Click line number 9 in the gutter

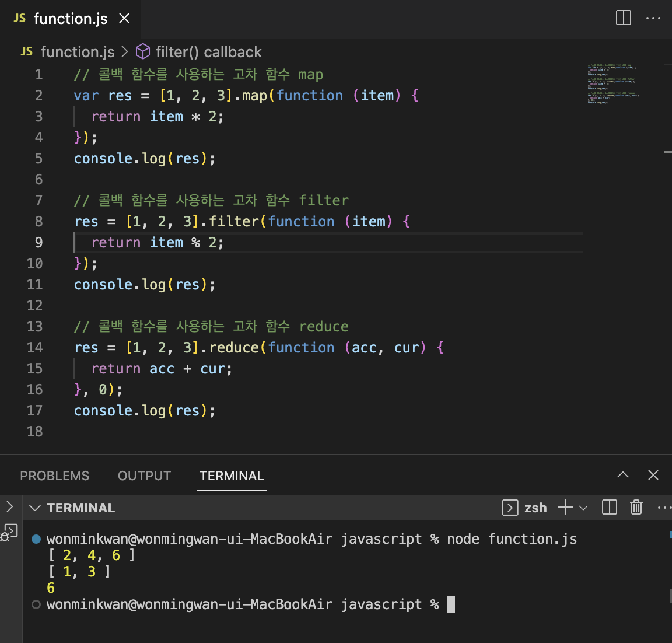coord(38,243)
